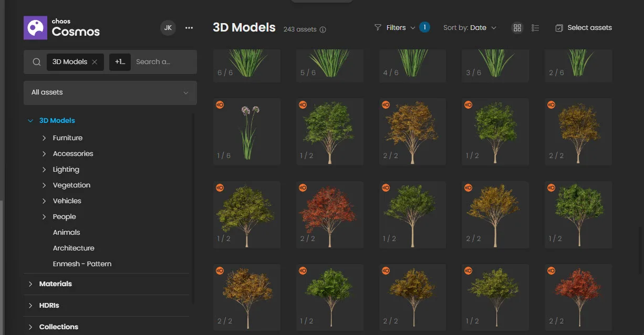Switch to grid view layout

point(517,27)
